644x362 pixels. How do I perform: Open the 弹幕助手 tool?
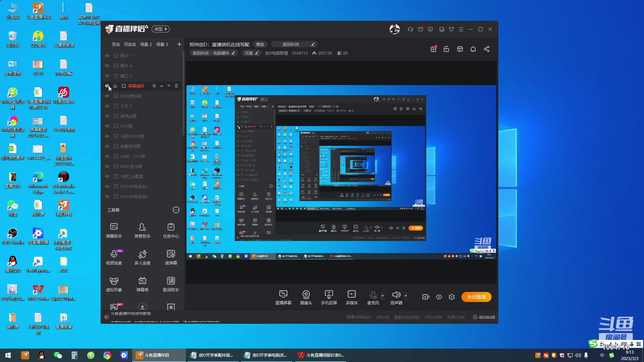click(x=114, y=231)
